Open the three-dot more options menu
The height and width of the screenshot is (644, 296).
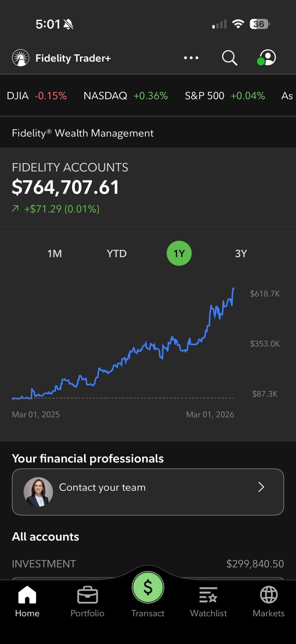coord(191,58)
